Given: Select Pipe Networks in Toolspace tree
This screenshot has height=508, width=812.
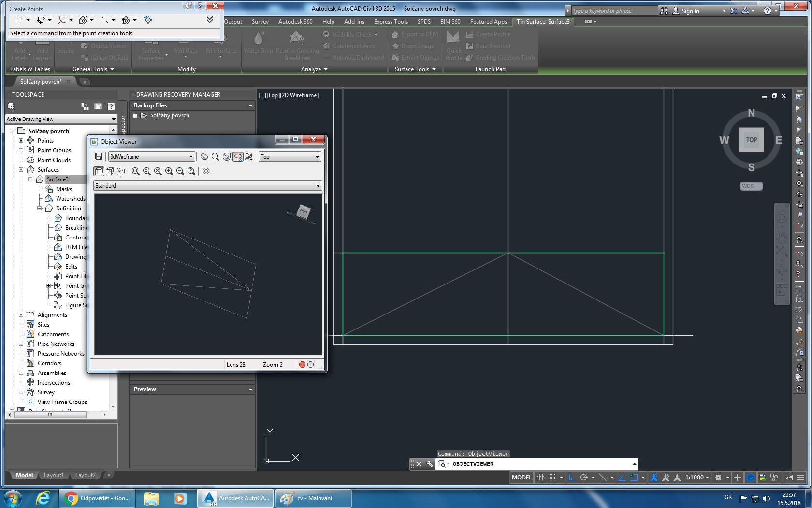Looking at the screenshot, I should click(56, 344).
